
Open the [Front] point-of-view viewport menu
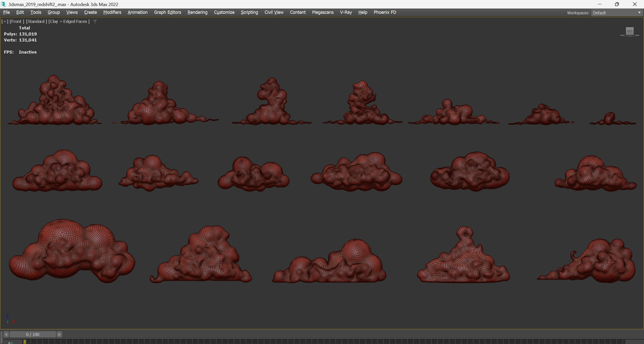coord(17,22)
